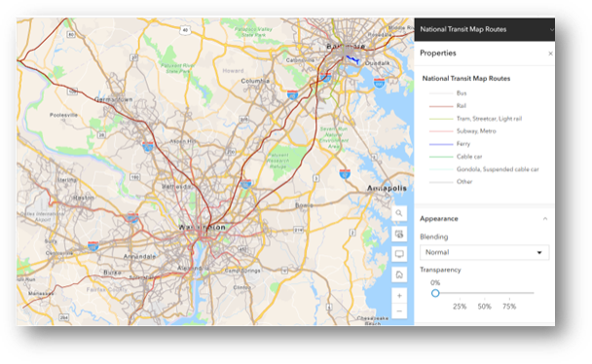592x364 pixels.
Task: Click the Transparency label
Action: (x=440, y=270)
